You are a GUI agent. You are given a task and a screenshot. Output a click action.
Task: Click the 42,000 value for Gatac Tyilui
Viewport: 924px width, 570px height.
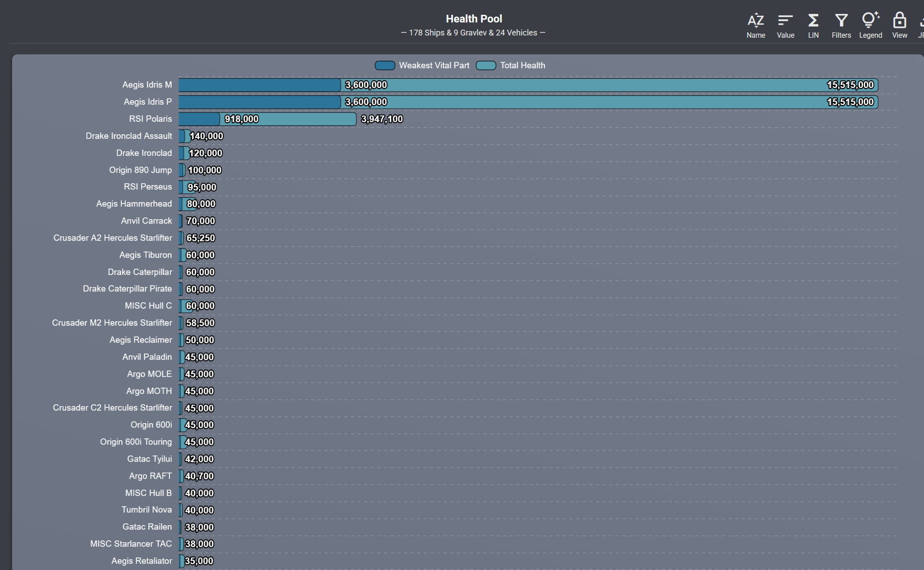click(x=199, y=459)
